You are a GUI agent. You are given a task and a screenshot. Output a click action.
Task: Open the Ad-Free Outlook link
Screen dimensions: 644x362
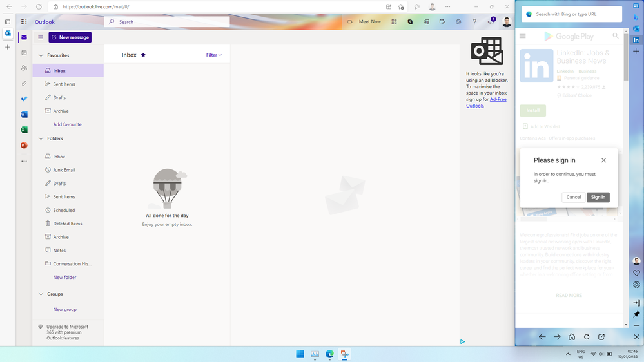pos(486,102)
